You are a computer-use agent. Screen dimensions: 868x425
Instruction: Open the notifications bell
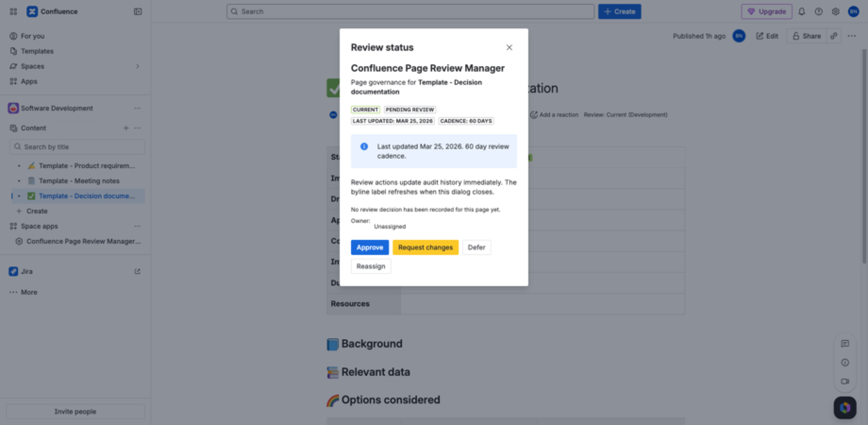801,11
